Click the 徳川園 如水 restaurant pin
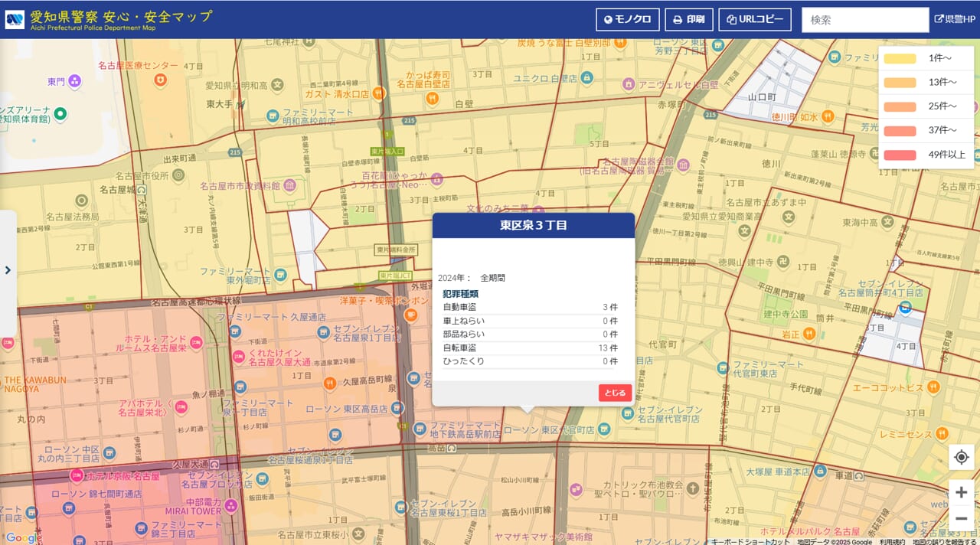This screenshot has height=545, width=980. click(828, 117)
